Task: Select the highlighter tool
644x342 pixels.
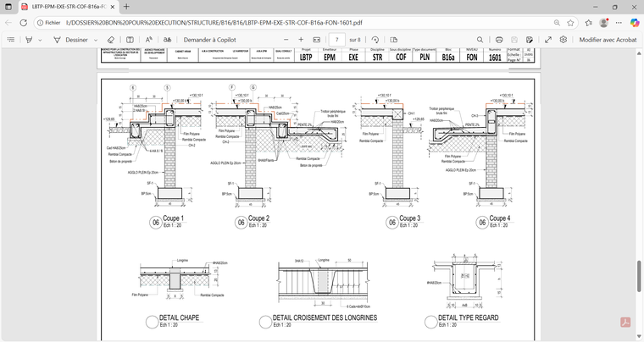Action: coord(29,40)
